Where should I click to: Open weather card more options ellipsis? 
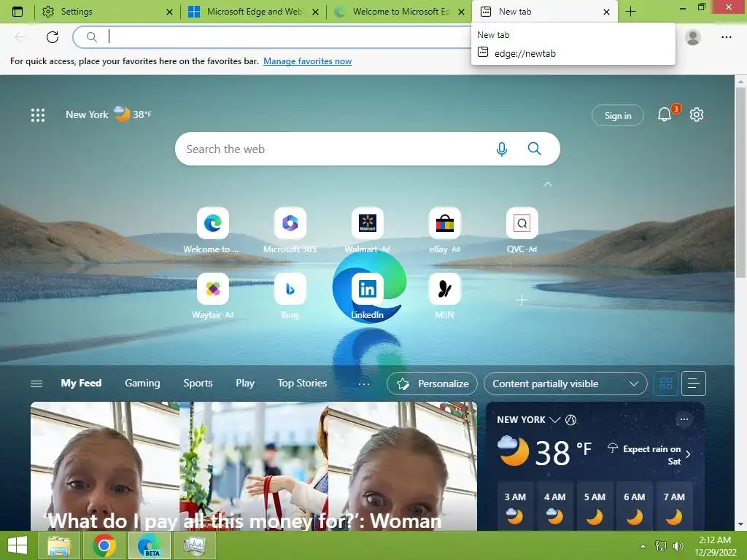(x=684, y=419)
